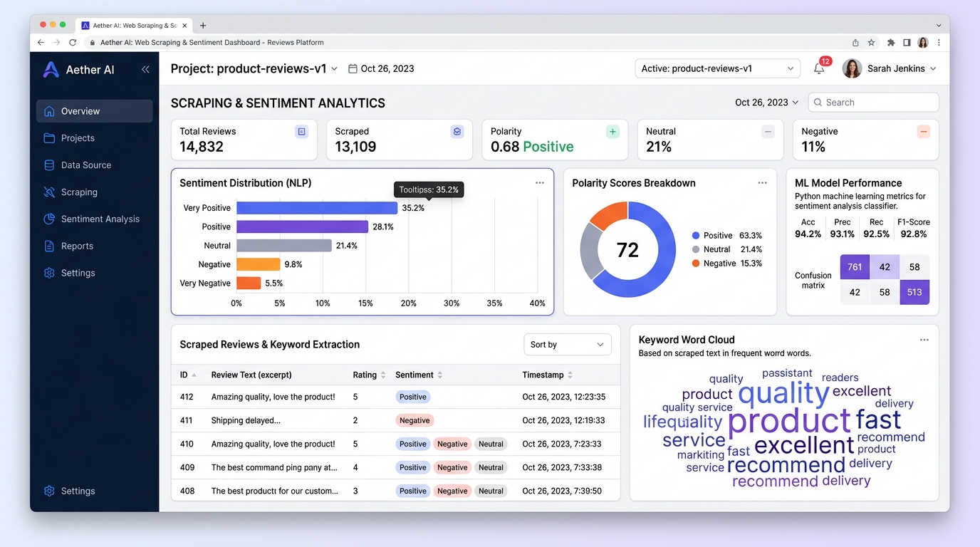Open notifications bell with 12 badge

click(820, 68)
